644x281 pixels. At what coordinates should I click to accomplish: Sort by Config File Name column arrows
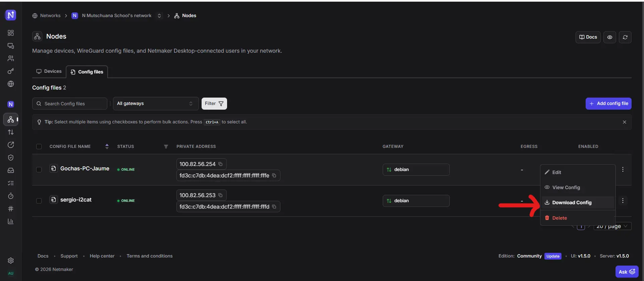(107, 147)
